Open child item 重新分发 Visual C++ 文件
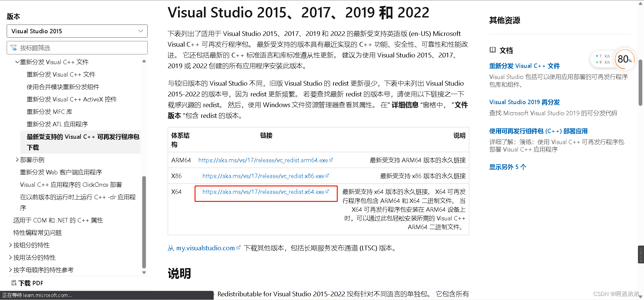Viewport: 644px width, 300px height. click(61, 74)
